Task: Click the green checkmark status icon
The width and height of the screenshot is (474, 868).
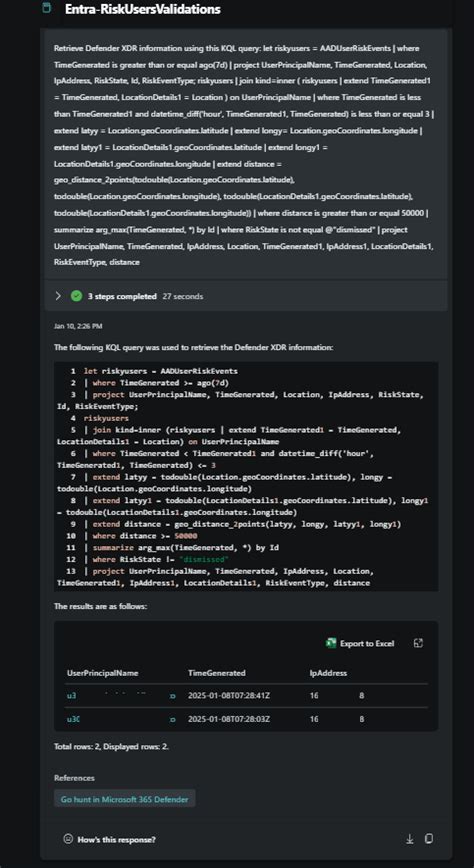Action: [76, 296]
